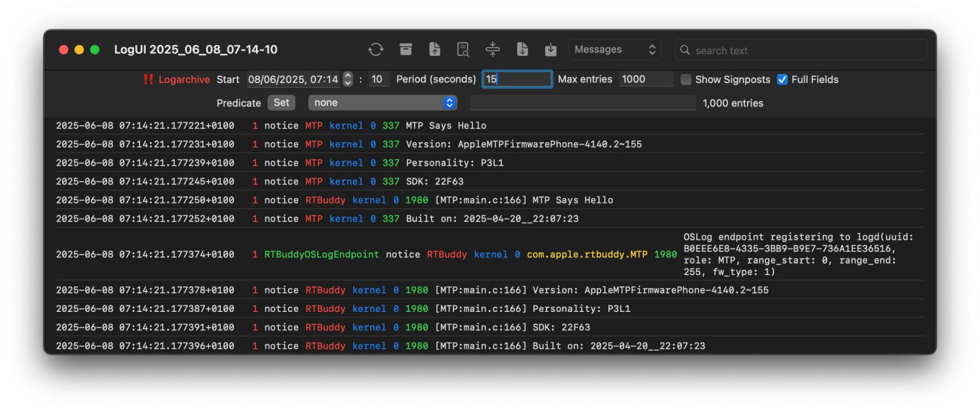The image size is (980, 412).
Task: Select log row 'MTP Says Hello' from MTP 337
Action: click(489, 126)
